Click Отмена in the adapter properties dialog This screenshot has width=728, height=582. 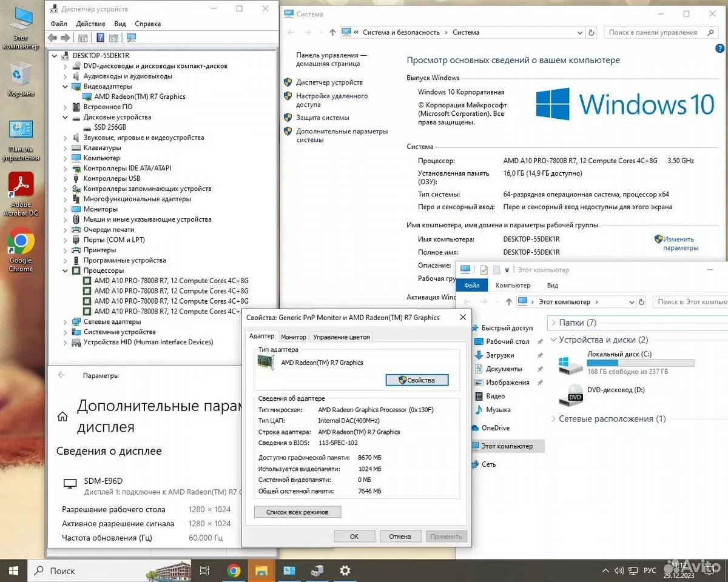pos(400,536)
